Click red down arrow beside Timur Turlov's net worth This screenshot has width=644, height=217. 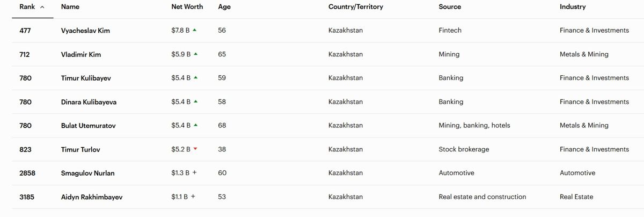[x=195, y=149]
